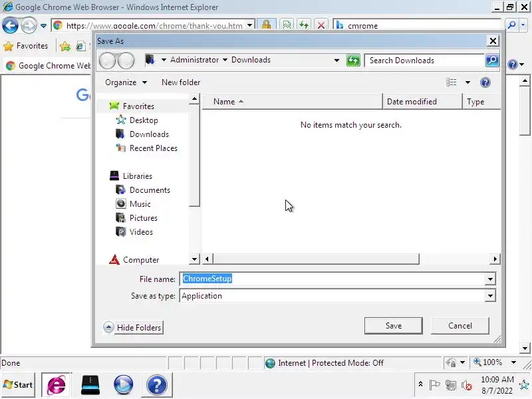Click the Downloads breadcrumb segment
Screen dimensions: 532x399
click(251, 60)
